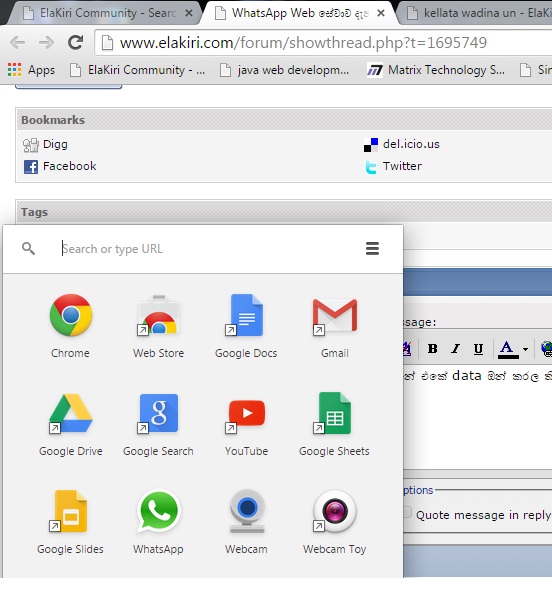This screenshot has width=552, height=596.
Task: Click the del.icio.us icon
Action: 371,145
